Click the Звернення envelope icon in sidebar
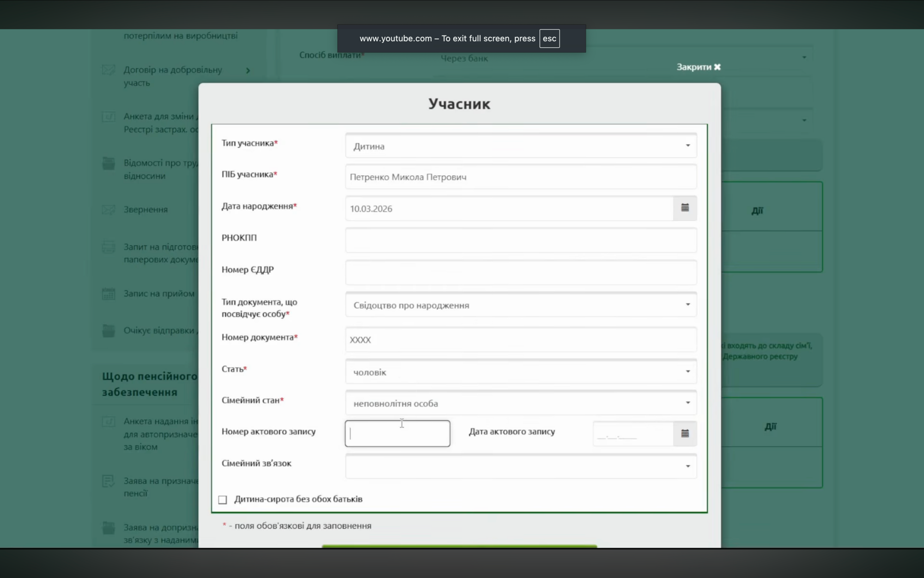 point(109,210)
